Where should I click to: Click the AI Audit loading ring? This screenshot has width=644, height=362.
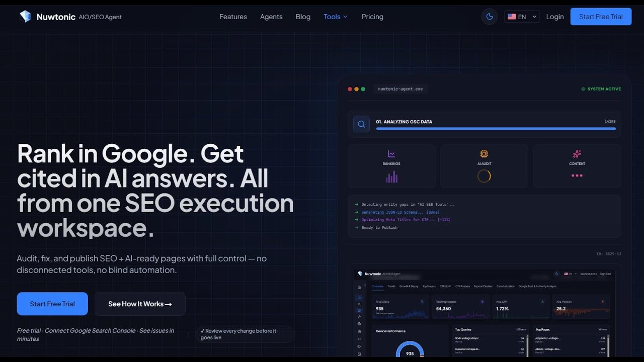(484, 176)
